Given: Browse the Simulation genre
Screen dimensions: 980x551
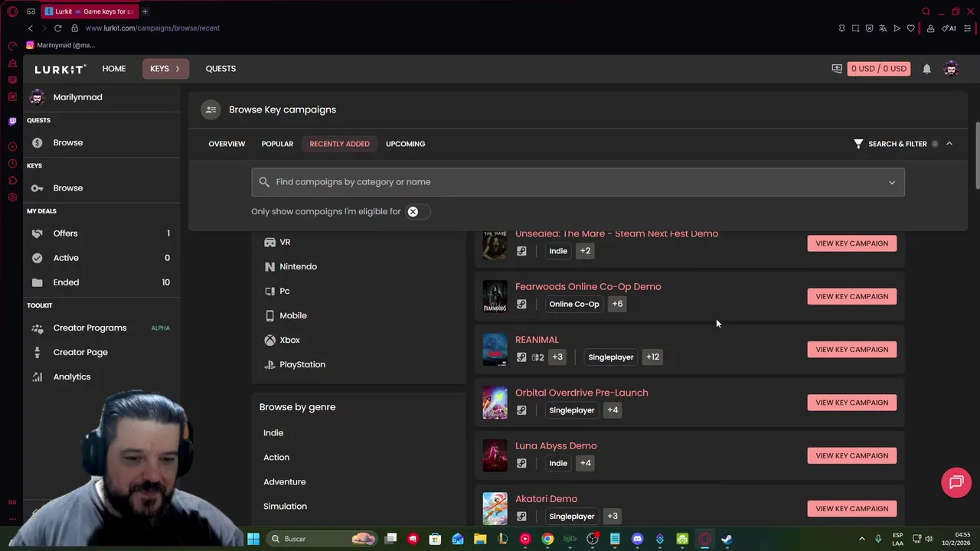Looking at the screenshot, I should tap(285, 507).
